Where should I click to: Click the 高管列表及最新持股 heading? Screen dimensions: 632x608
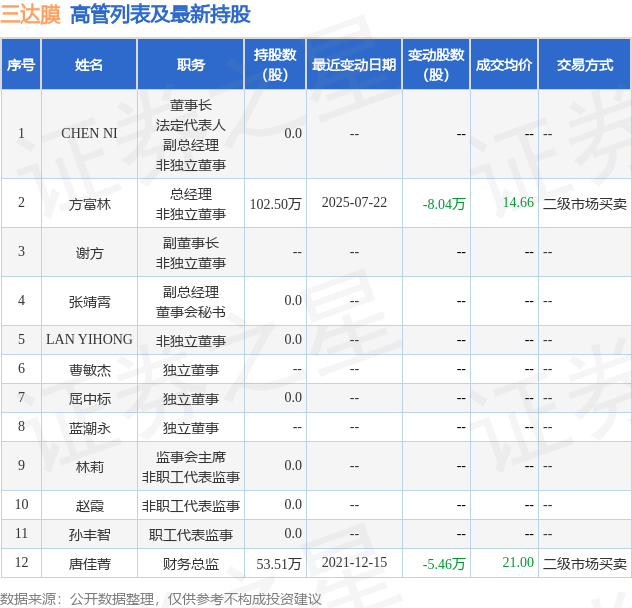pos(160,15)
